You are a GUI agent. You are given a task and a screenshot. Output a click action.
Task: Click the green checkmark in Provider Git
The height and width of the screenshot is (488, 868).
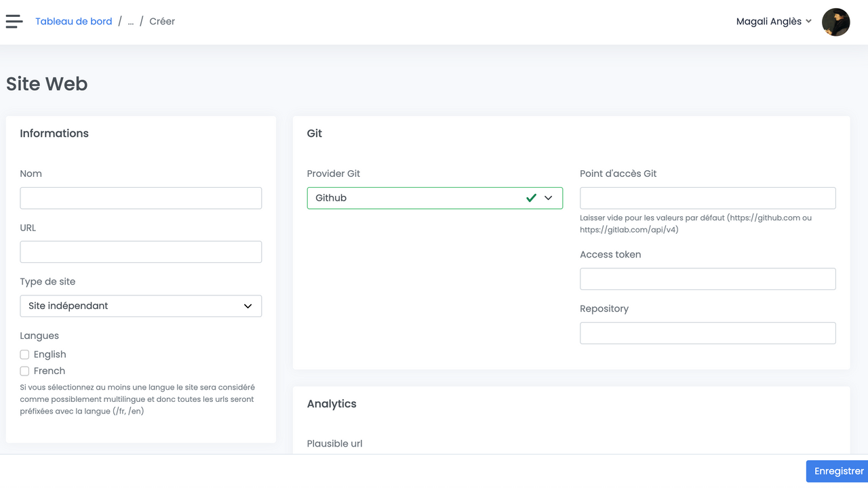[531, 198]
